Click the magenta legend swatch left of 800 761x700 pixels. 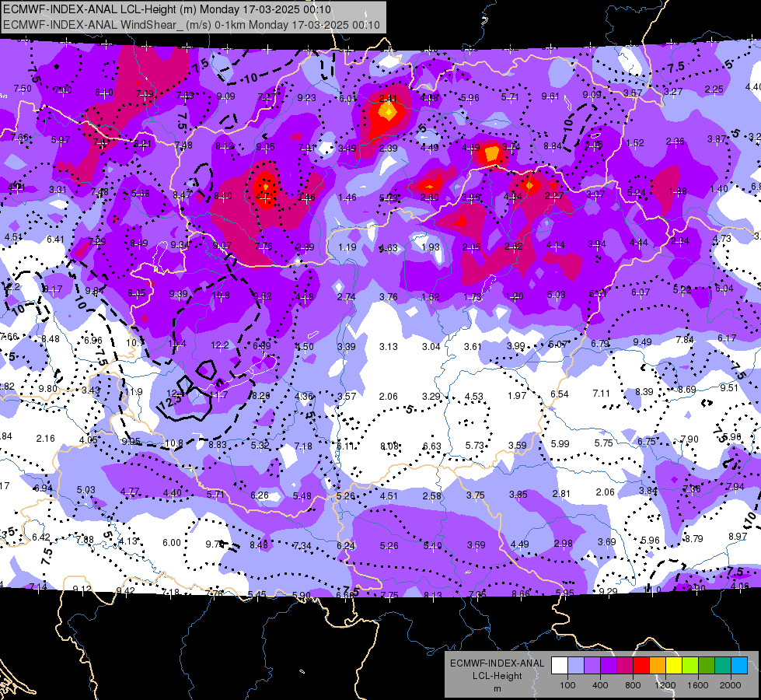[x=625, y=666]
